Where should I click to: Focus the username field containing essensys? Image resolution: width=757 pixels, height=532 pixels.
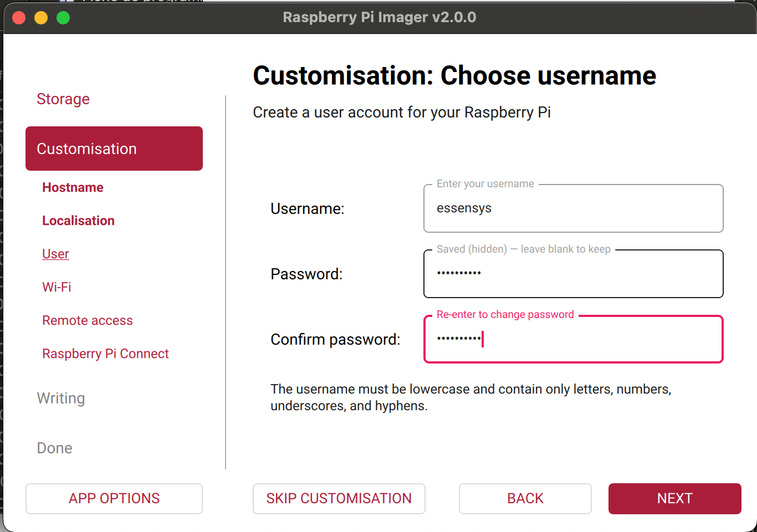[x=573, y=208]
